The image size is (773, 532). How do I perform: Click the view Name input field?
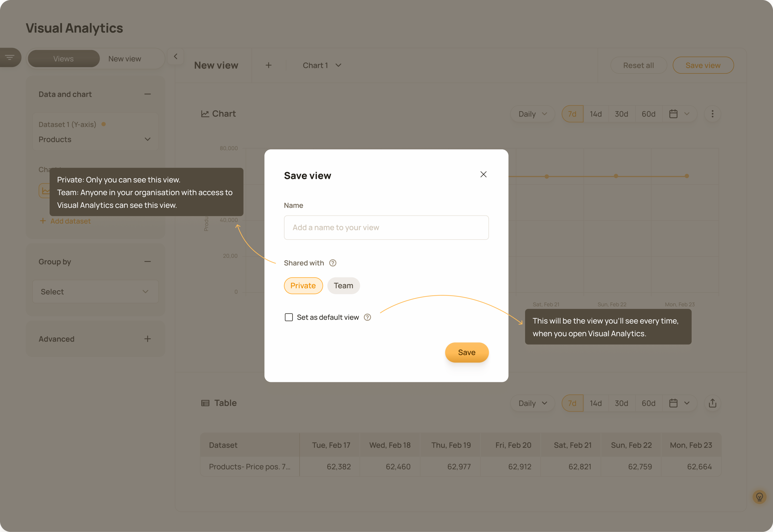pos(386,228)
